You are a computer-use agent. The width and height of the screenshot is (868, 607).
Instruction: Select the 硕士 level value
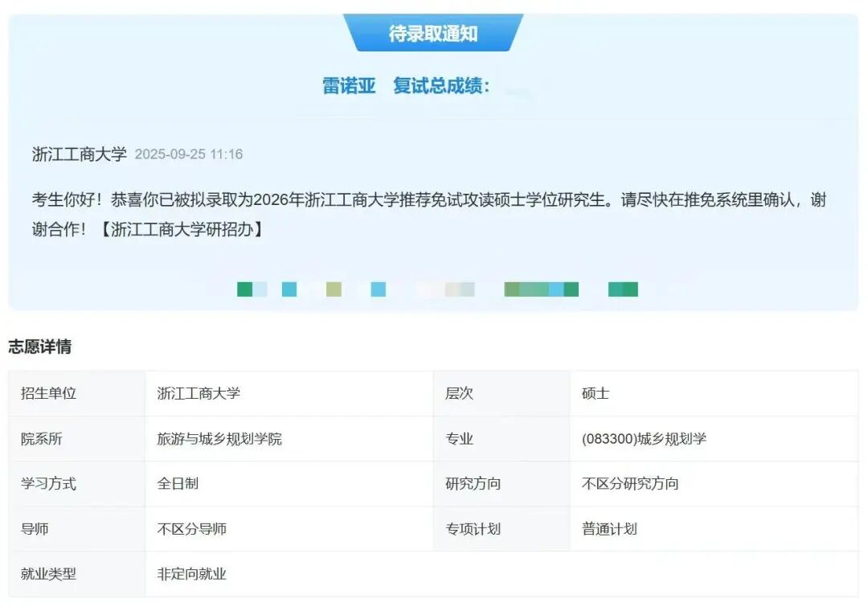click(596, 394)
